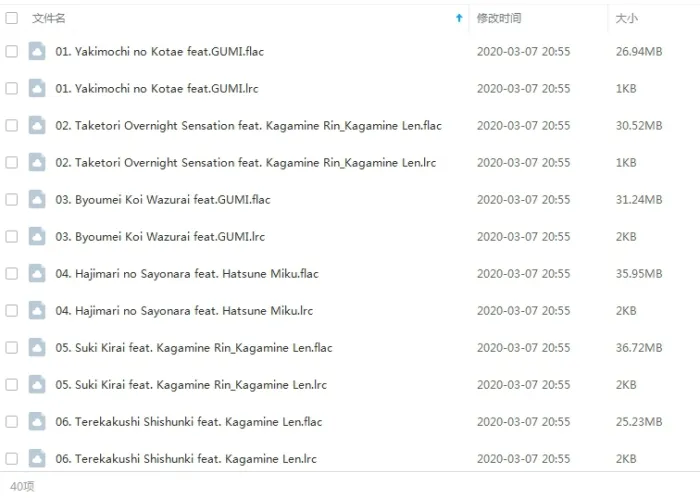Click file icon of 03. Byoumei Koi Wazurai .lrc

pyautogui.click(x=37, y=236)
